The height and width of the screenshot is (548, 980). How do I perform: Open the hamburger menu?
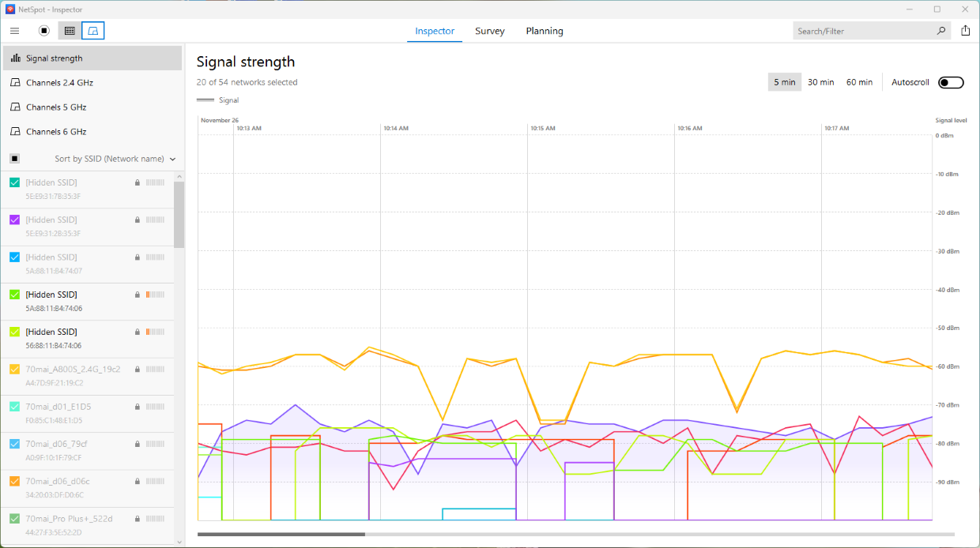(x=14, y=31)
